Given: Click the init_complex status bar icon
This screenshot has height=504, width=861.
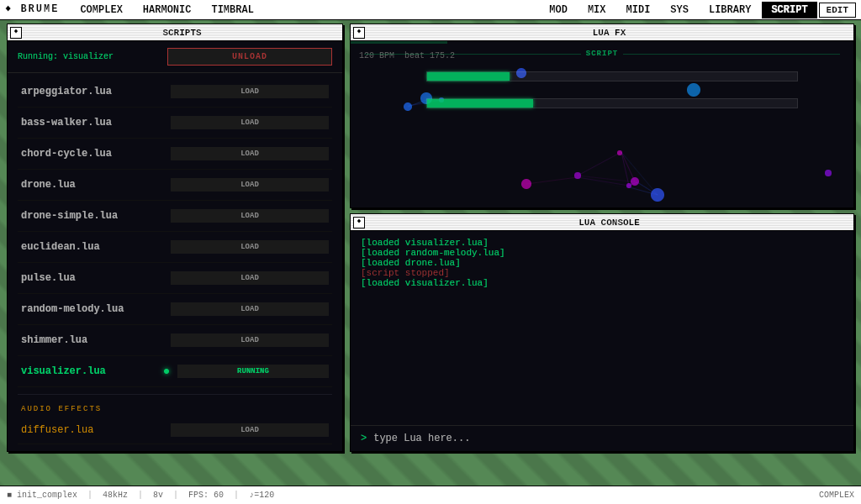Looking at the screenshot, I should (x=8, y=495).
